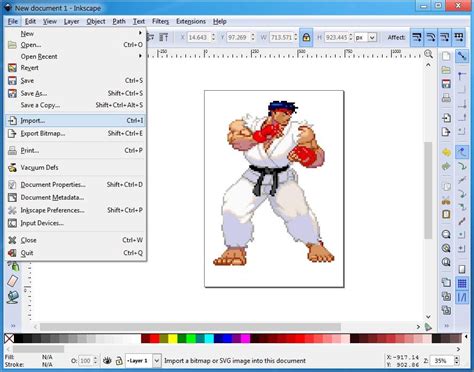This screenshot has height=372, width=474.
Task: Click the Import icon in right toolbar
Action: coord(446,118)
